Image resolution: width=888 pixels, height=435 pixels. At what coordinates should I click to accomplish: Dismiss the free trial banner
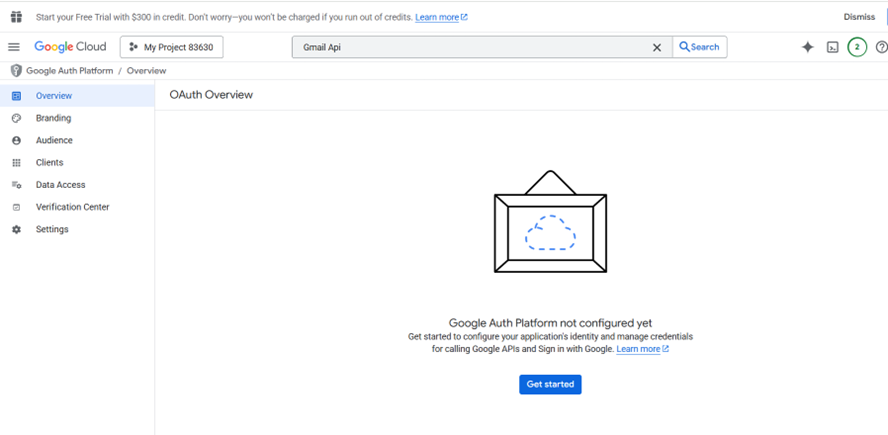859,17
